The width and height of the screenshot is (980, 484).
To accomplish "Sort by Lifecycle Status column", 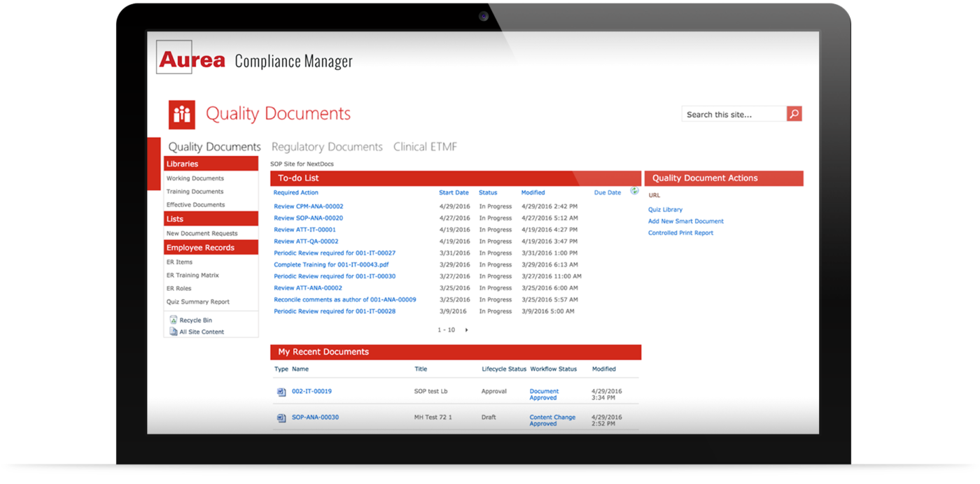I will tap(504, 369).
